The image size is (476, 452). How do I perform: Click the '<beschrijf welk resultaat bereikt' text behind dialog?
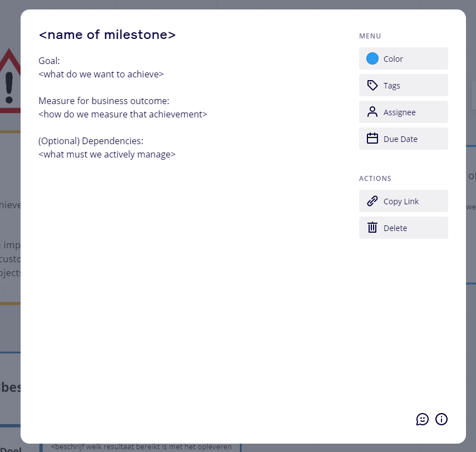point(141,447)
